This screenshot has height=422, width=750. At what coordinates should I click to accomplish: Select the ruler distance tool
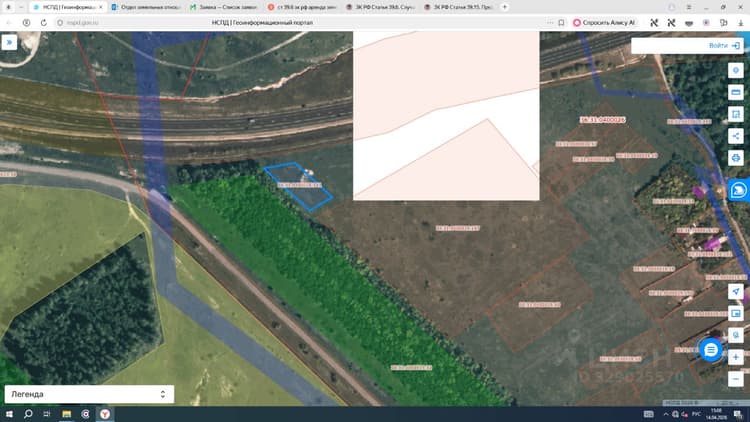[736, 92]
